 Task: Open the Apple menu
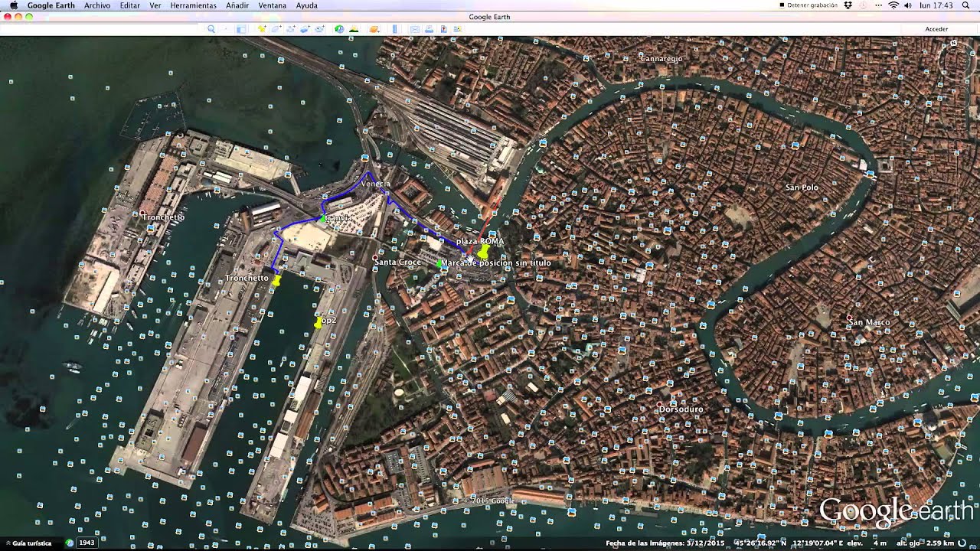pos(13,5)
